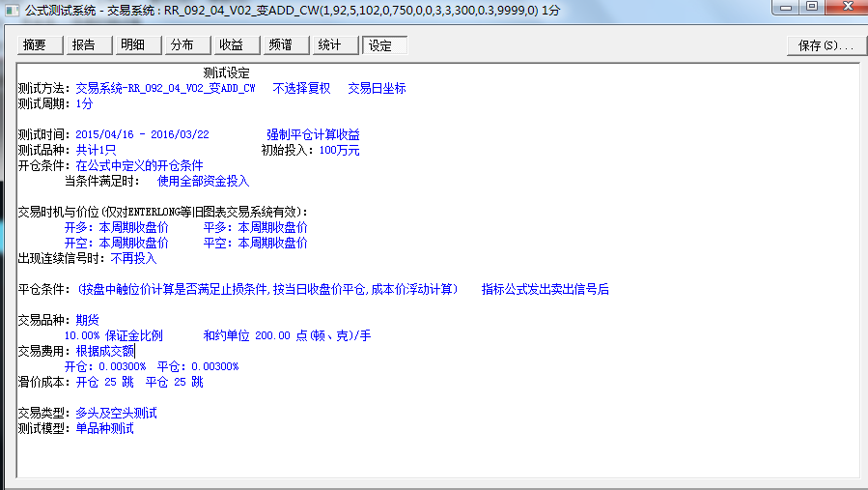Click the 多头及空头测试 trade type value
This screenshot has height=490, width=868.
[x=116, y=413]
